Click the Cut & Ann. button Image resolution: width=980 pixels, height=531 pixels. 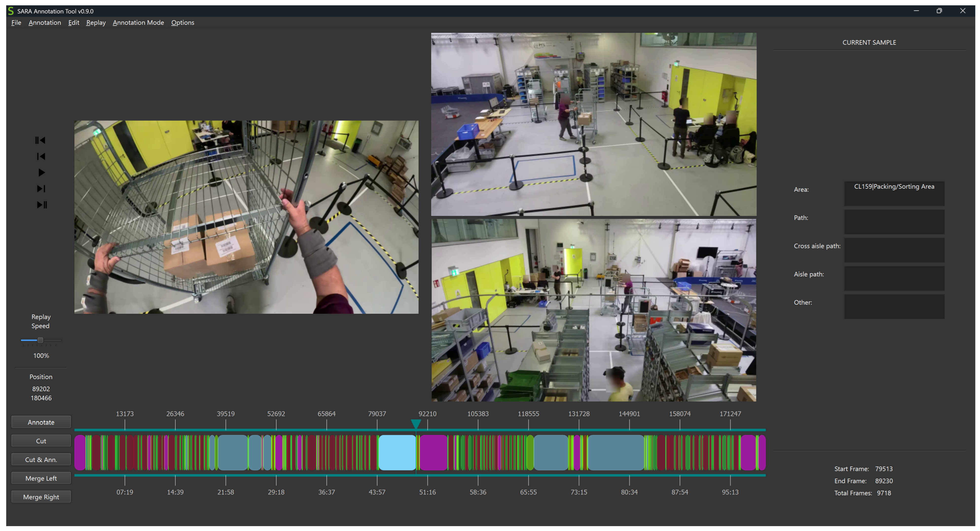tap(41, 460)
